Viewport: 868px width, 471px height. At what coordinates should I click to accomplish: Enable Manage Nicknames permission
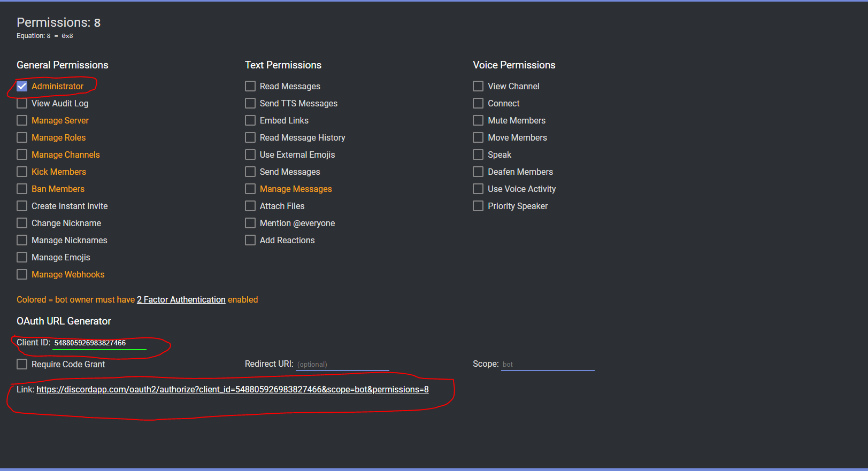(x=22, y=240)
